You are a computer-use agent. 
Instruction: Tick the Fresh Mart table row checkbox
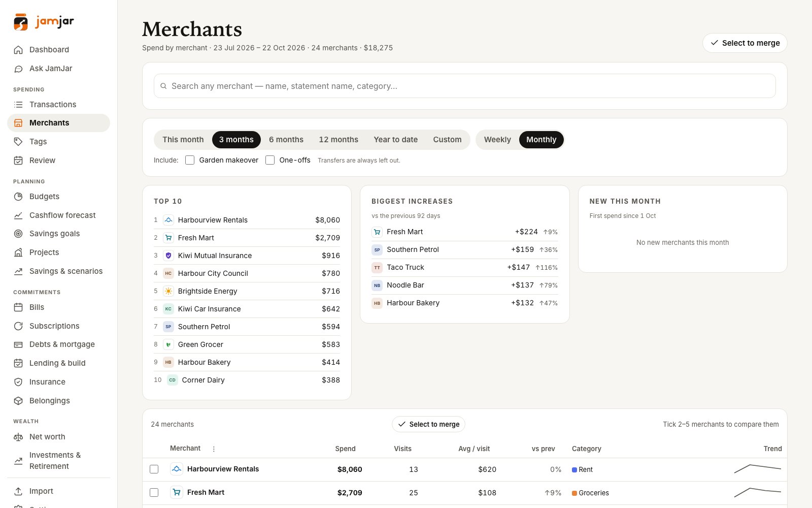pyautogui.click(x=154, y=493)
